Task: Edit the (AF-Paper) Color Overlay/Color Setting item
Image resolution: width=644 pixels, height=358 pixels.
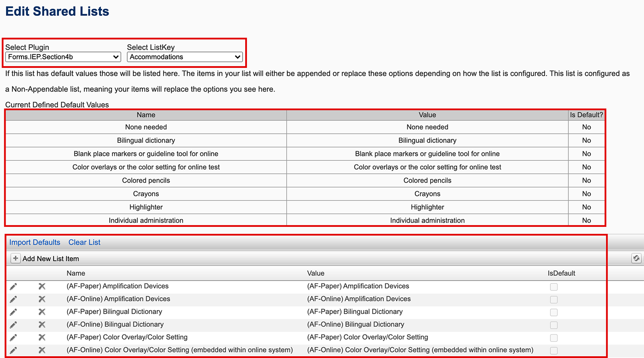Action: point(13,337)
